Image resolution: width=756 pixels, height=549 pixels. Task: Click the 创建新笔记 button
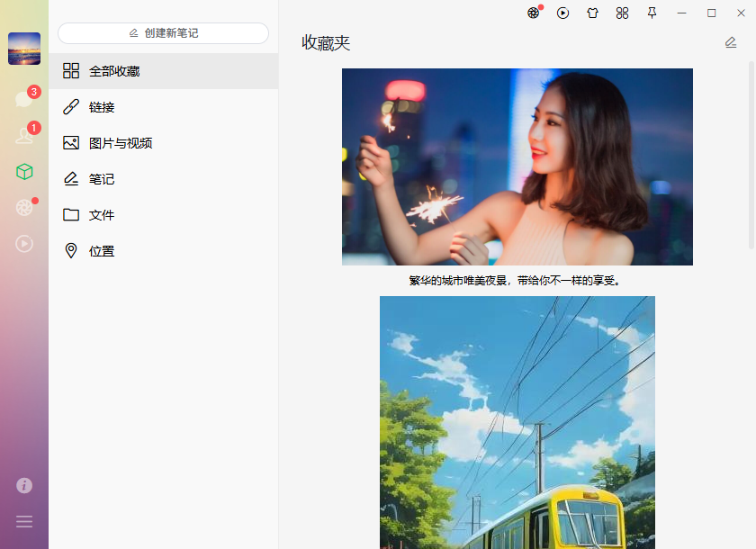[163, 33]
